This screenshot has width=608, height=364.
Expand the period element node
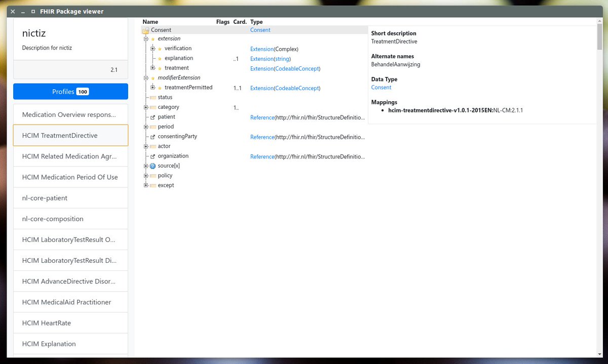point(146,127)
